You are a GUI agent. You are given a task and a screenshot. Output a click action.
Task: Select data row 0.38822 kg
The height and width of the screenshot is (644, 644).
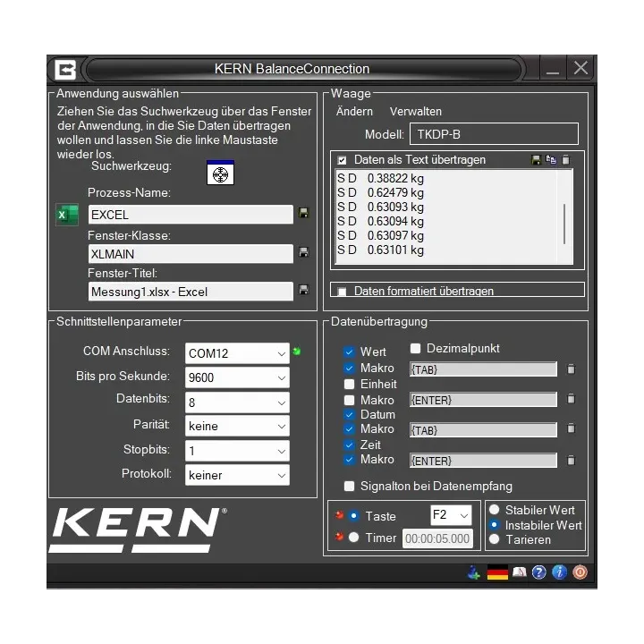point(380,178)
